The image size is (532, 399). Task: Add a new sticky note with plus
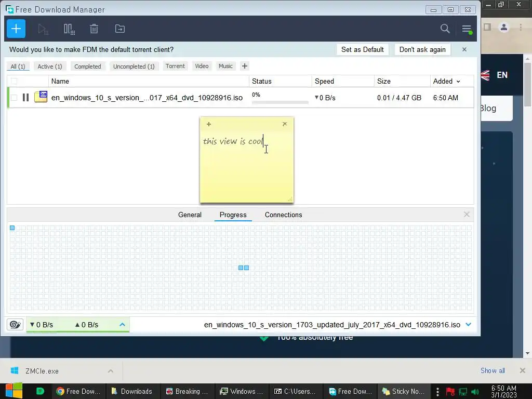(209, 124)
